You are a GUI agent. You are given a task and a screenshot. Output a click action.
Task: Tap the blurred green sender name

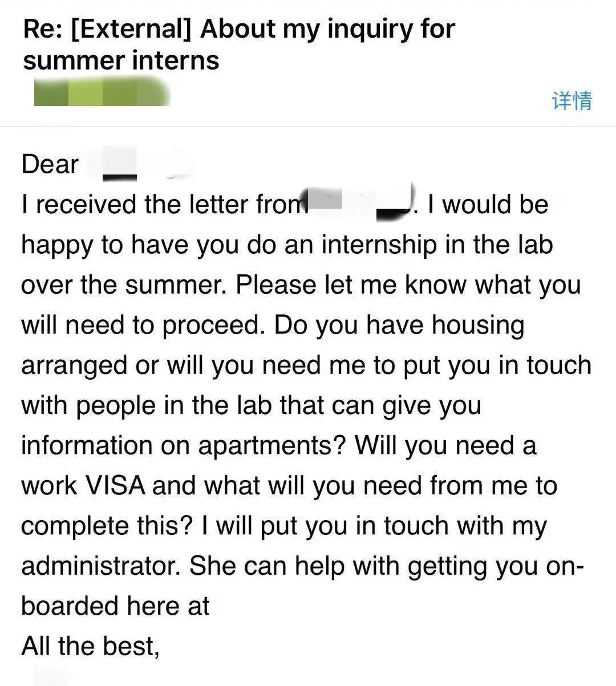(103, 93)
